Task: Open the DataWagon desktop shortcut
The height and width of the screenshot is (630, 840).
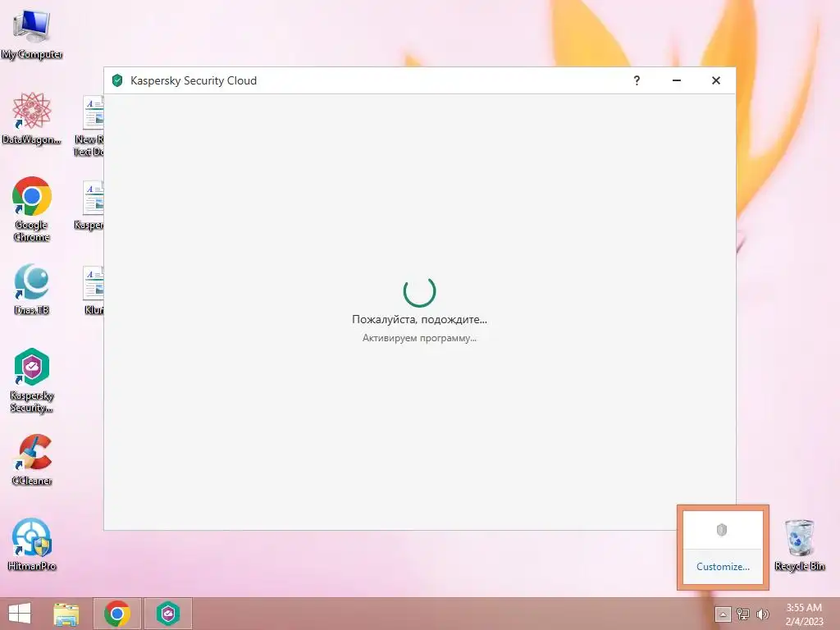Action: click(x=32, y=118)
